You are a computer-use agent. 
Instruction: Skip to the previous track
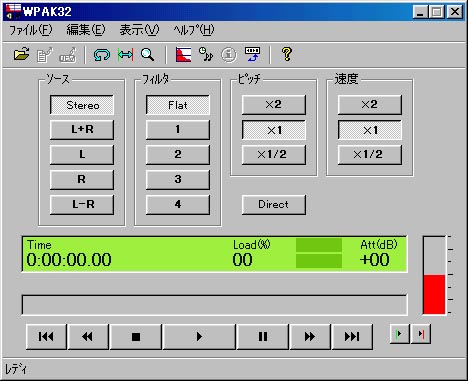click(x=46, y=336)
